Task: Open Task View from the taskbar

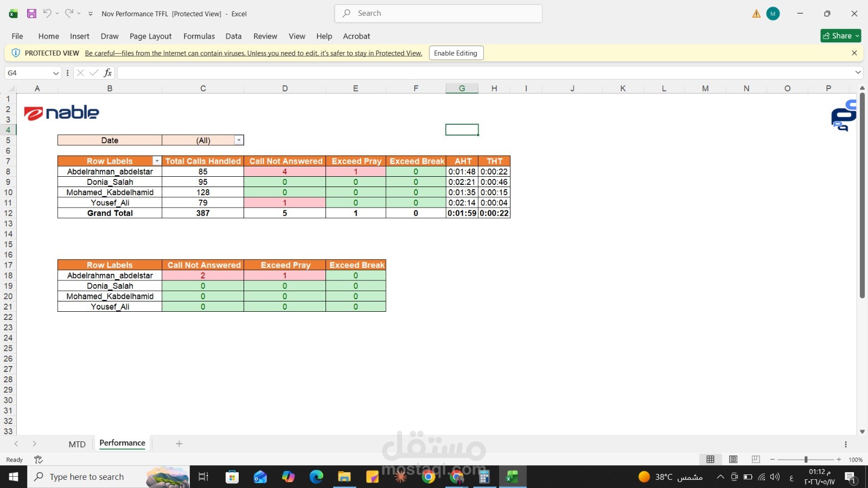Action: click(203, 477)
